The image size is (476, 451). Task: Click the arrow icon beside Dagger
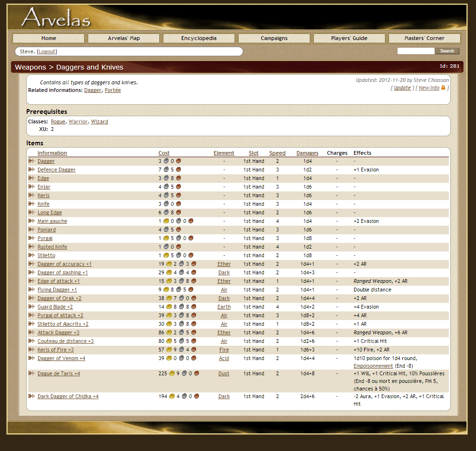(x=31, y=161)
